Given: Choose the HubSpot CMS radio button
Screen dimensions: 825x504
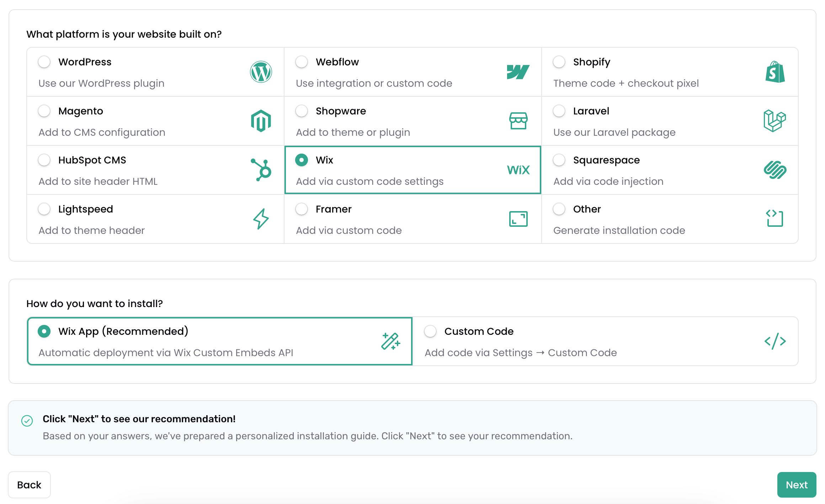Looking at the screenshot, I should [x=44, y=160].
